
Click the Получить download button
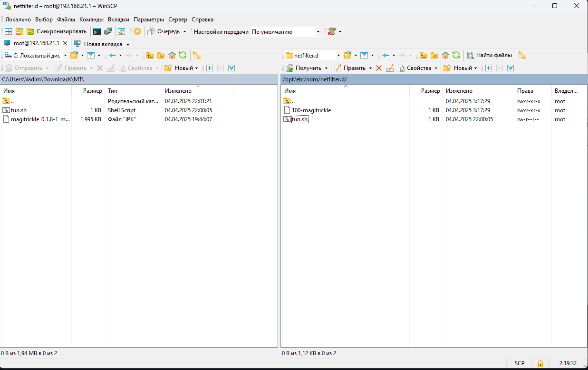304,68
